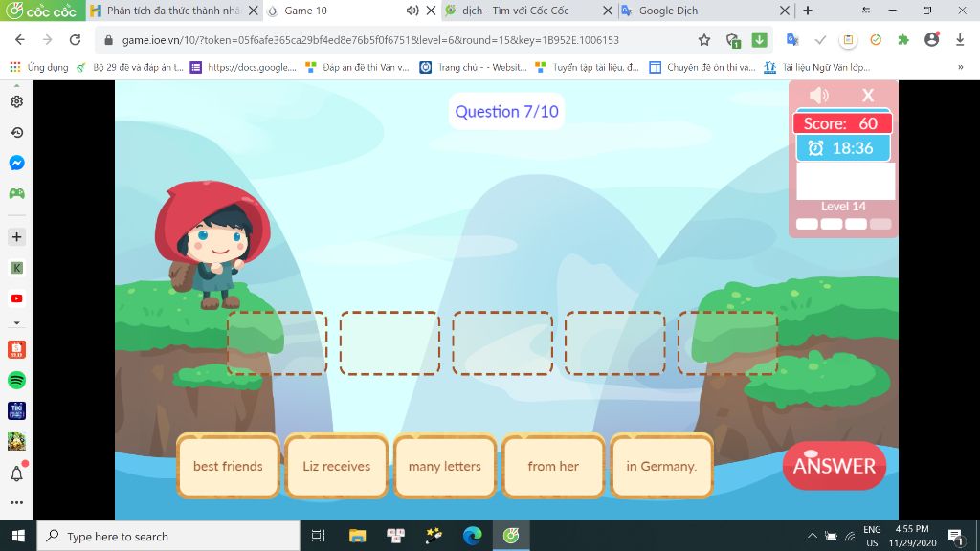980x551 pixels.
Task: Open the games controller icon in sidebar
Action: 17,193
